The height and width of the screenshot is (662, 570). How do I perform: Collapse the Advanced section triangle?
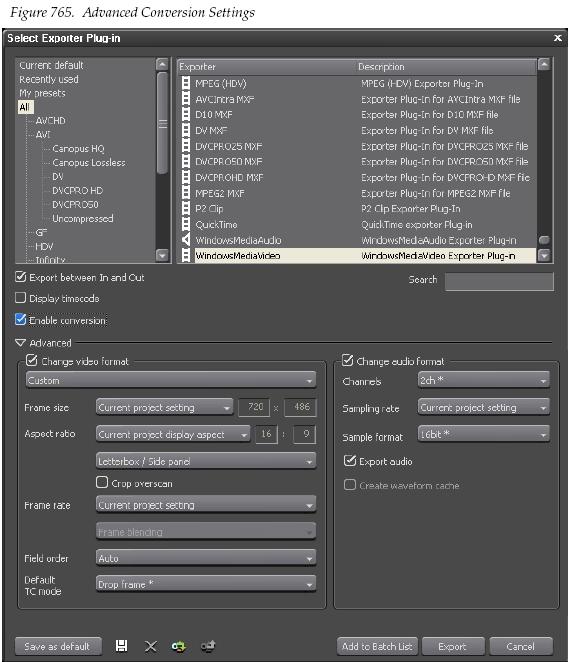tap(20, 343)
